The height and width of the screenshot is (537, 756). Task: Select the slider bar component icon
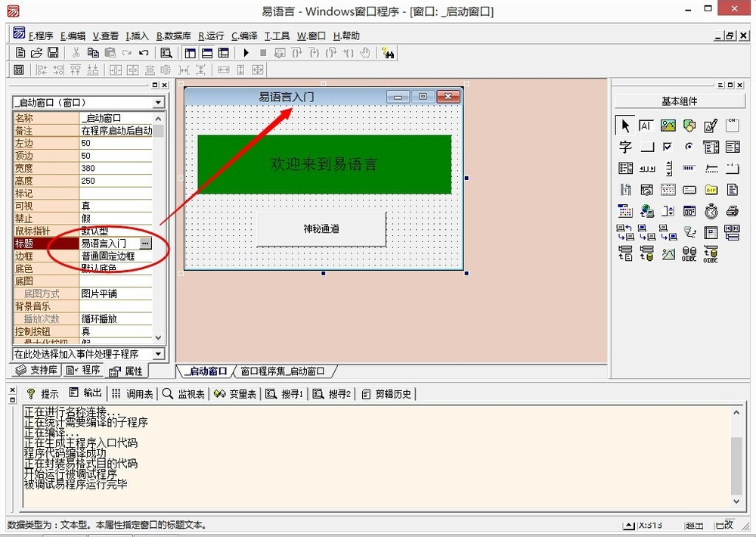(x=711, y=169)
